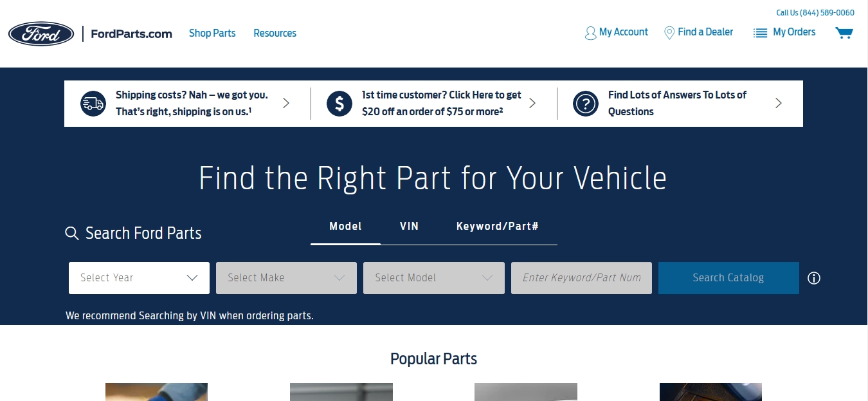Open the $20 off promo chevron arrow

point(532,103)
